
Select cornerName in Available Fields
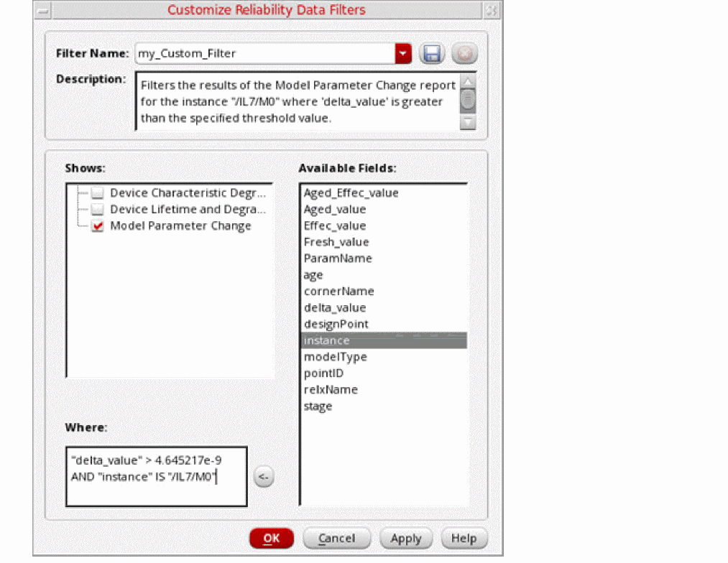pos(384,292)
